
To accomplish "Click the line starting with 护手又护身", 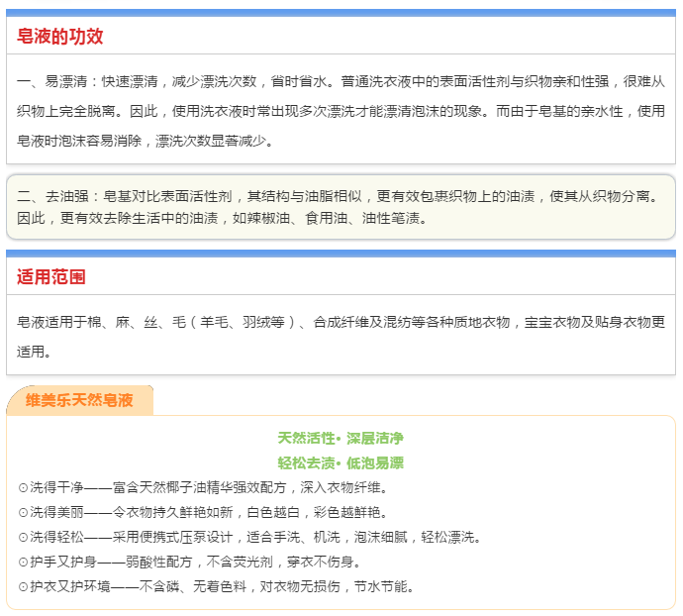I will click(x=189, y=562).
